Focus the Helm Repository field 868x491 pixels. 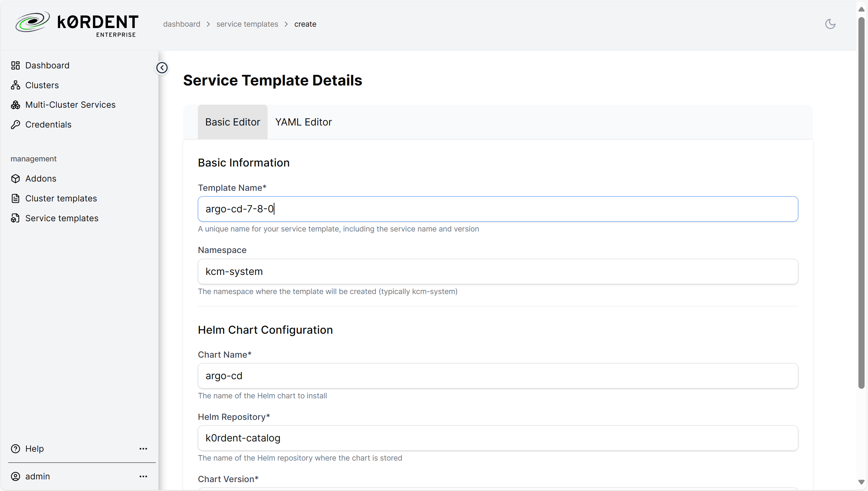tap(498, 438)
